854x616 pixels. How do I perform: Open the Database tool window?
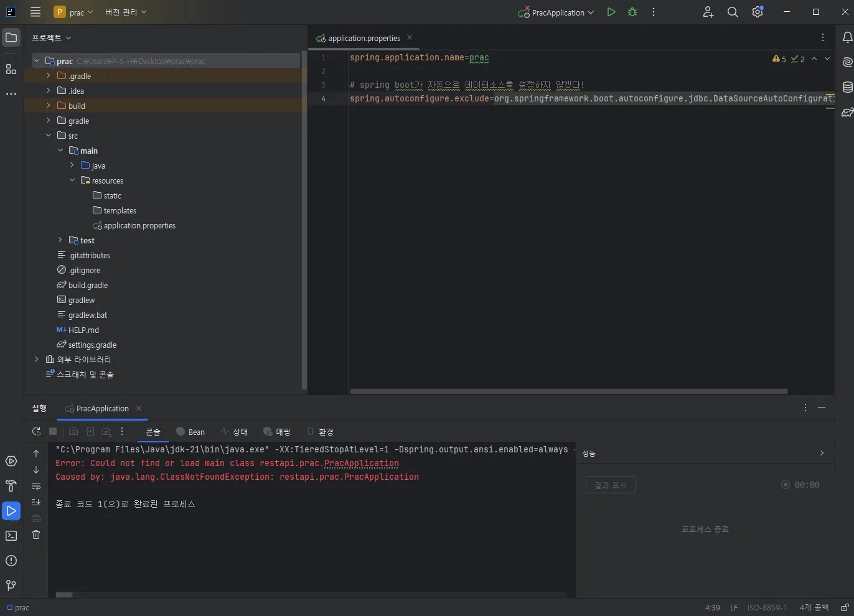click(847, 87)
